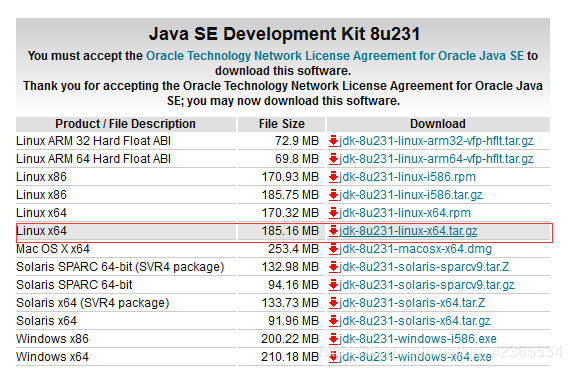Download the jdk-8u231-linux-x64.tar.gz link
Viewport: 572px width, 370px height.
(408, 231)
